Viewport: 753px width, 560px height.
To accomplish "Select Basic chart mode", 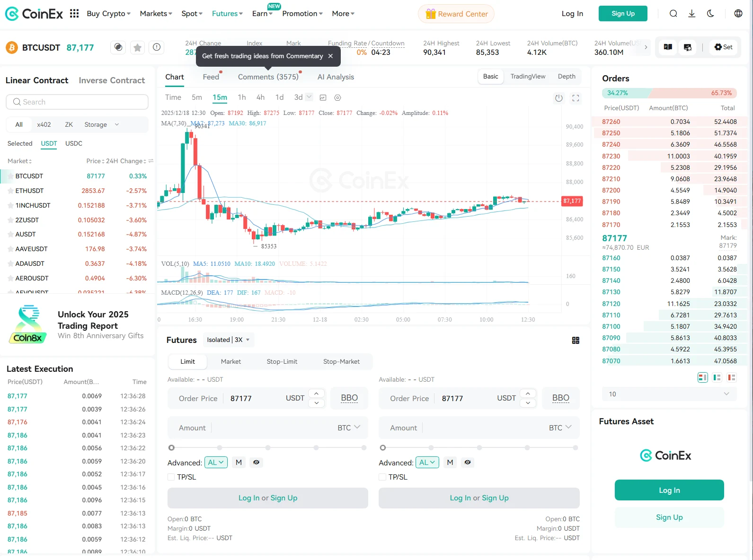I will point(490,77).
